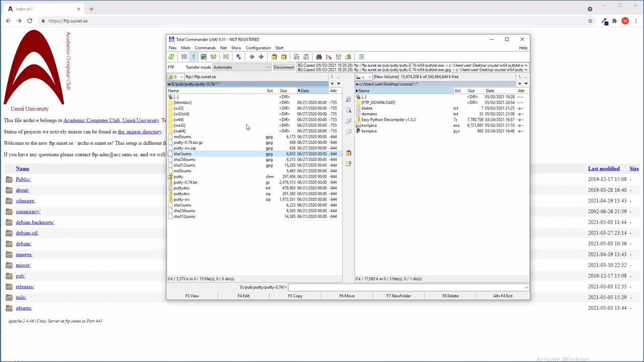
Task: Click the red star selection toolbar icon
Action: pos(238,57)
